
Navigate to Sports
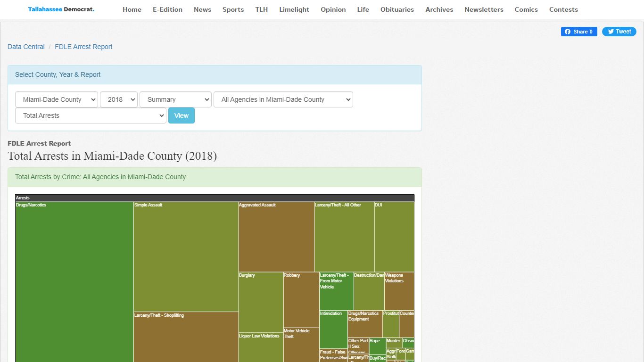point(233,9)
